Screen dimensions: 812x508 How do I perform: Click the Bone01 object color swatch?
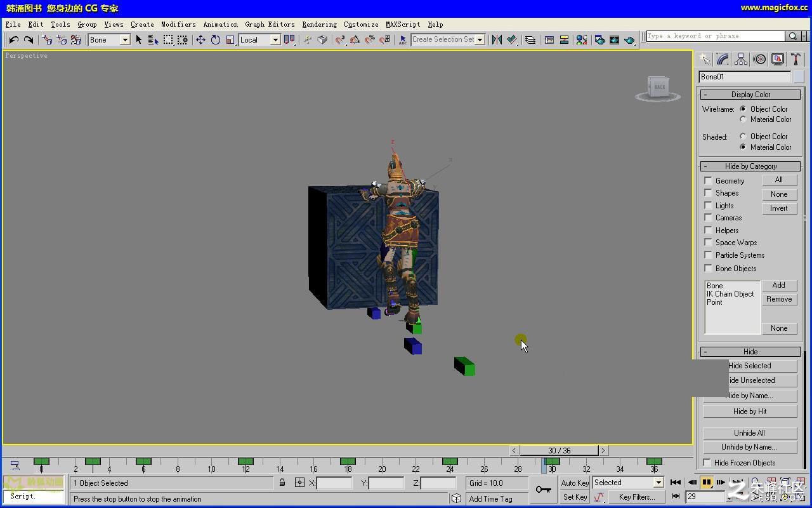click(799, 77)
